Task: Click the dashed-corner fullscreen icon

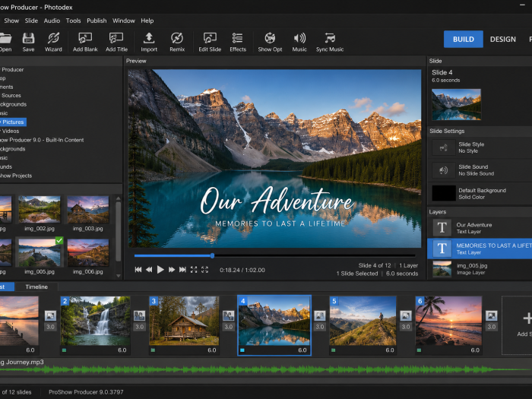Action: click(x=204, y=270)
